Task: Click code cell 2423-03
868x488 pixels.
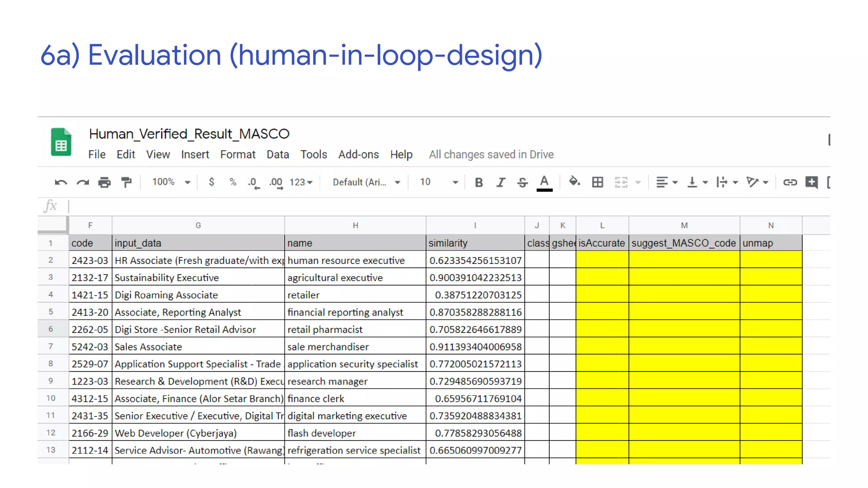Action: pos(90,260)
